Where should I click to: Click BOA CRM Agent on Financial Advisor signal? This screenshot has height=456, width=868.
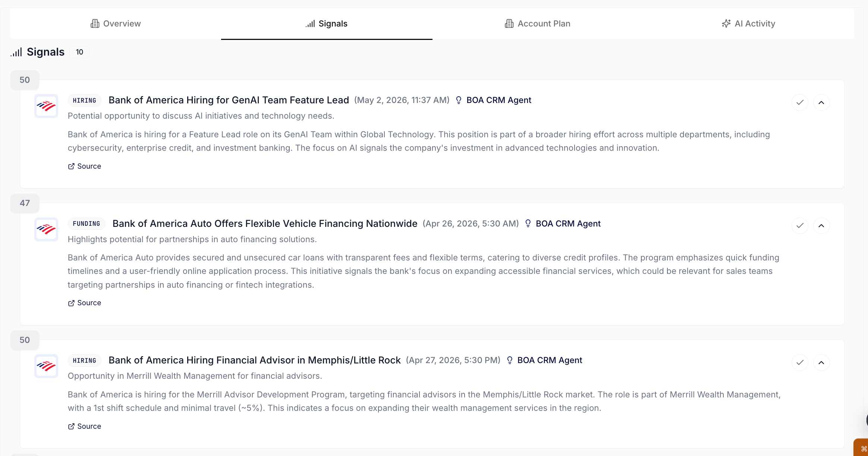click(x=550, y=360)
